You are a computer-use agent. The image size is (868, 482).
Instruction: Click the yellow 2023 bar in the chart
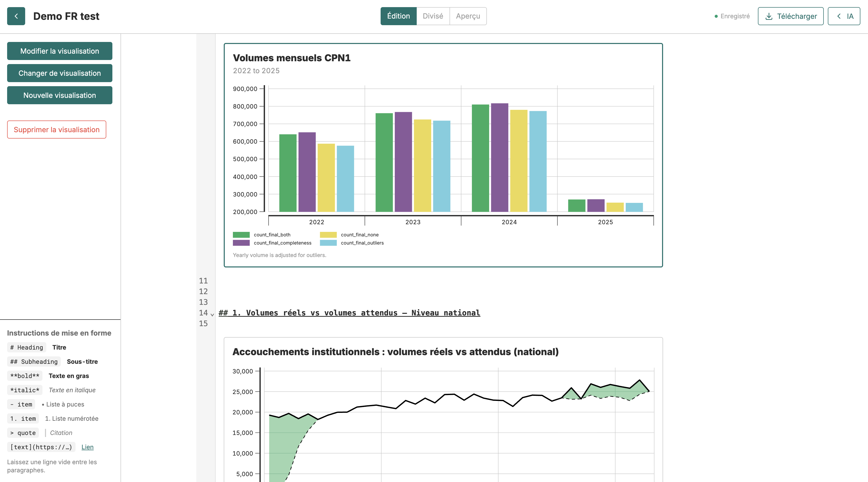pos(423,166)
